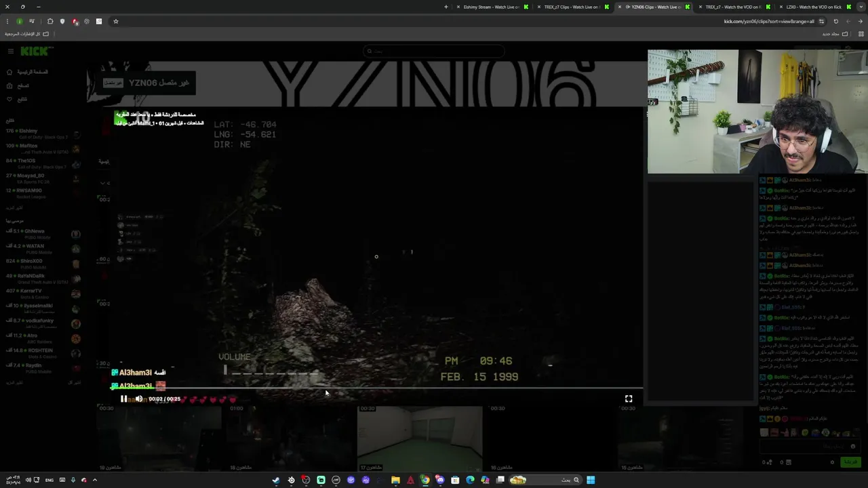The image size is (868, 488).
Task: Open File Explorer from the taskbar
Action: click(395, 480)
